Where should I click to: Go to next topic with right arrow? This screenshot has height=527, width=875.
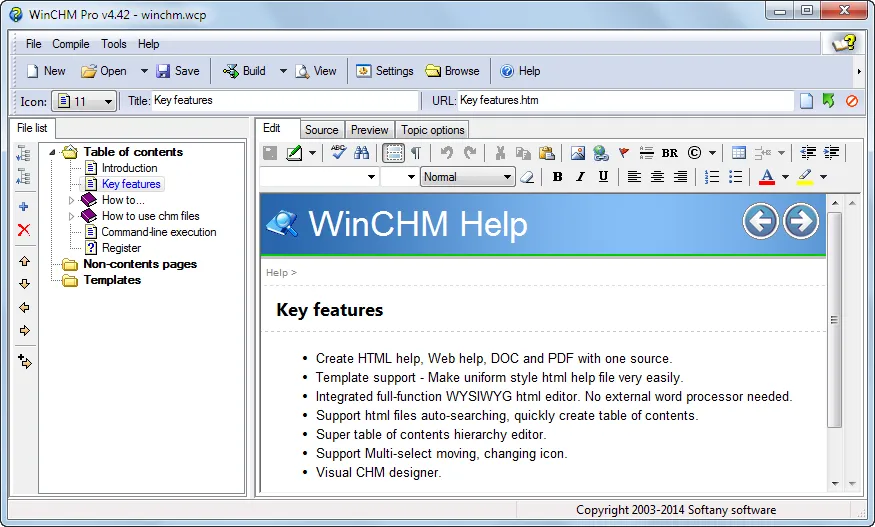click(x=801, y=221)
